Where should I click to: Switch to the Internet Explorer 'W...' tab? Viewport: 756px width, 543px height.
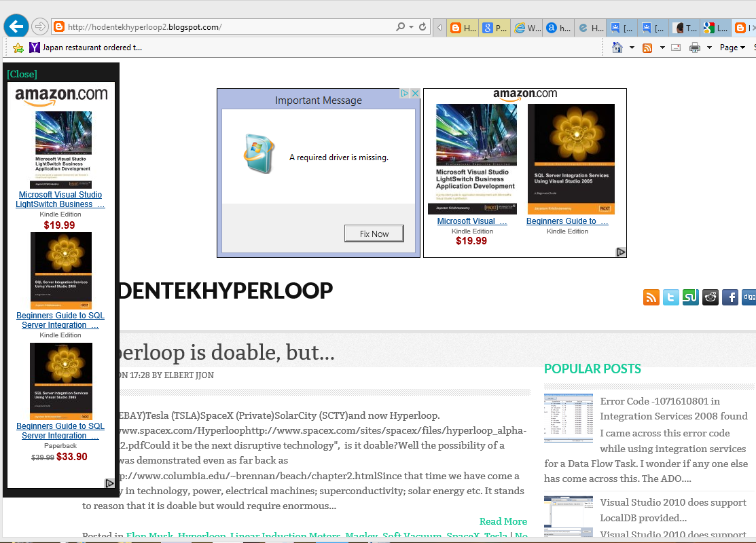pos(527,28)
